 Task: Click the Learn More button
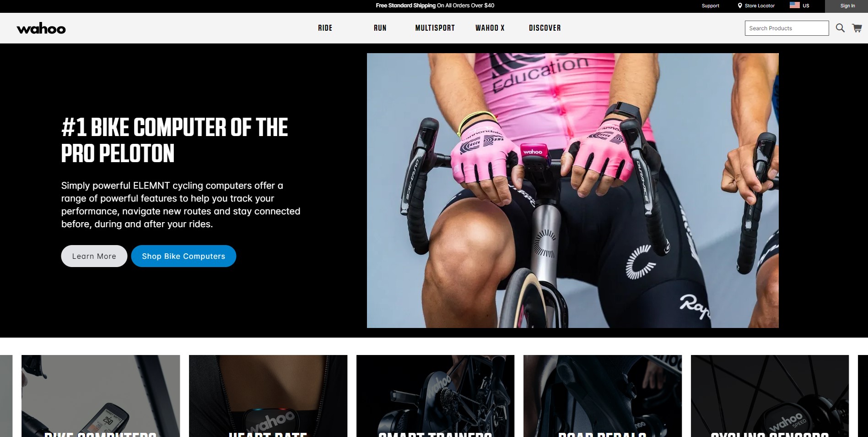94,256
